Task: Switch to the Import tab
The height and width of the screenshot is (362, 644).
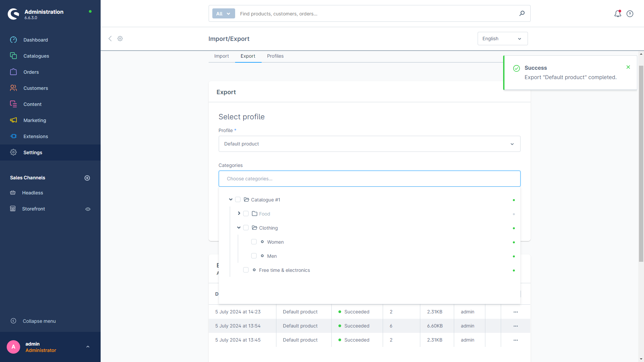Action: (221, 56)
